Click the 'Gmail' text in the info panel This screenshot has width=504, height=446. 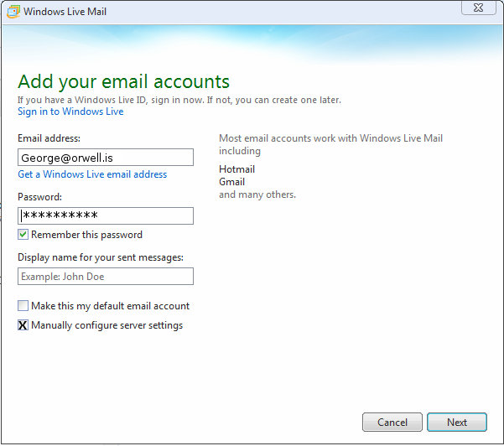point(231,182)
